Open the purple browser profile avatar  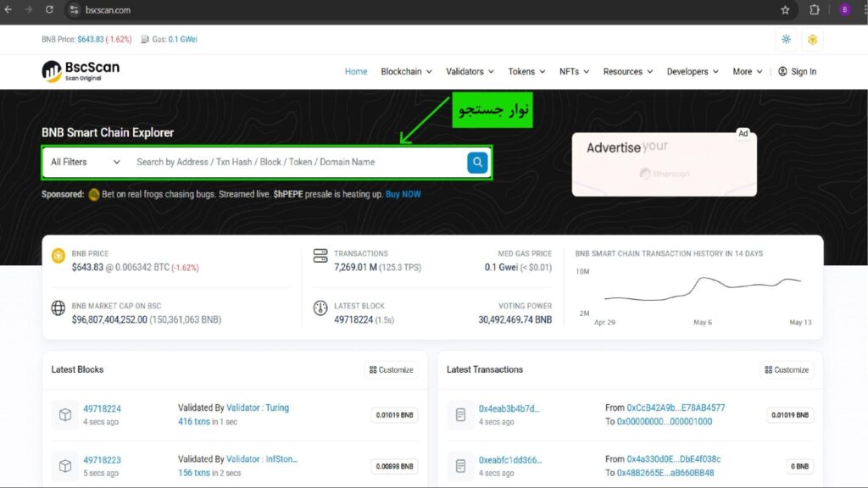point(845,10)
